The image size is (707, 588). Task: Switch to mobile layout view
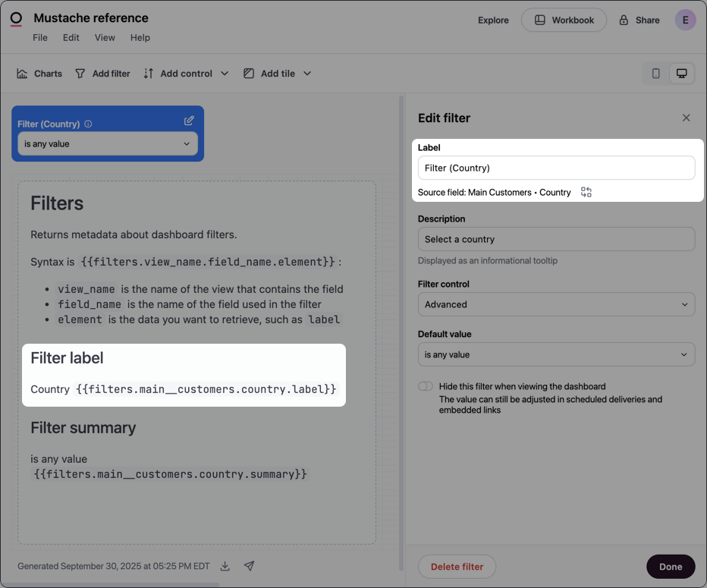point(655,73)
